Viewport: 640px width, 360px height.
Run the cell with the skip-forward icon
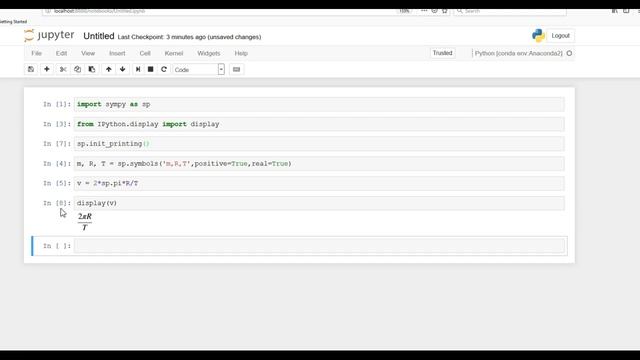(x=138, y=69)
